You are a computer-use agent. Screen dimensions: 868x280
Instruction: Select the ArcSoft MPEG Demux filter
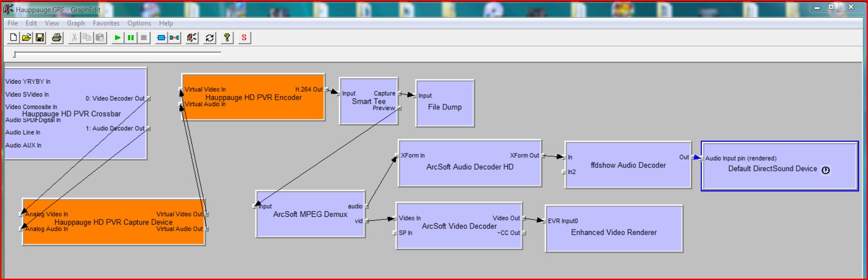[x=310, y=214]
